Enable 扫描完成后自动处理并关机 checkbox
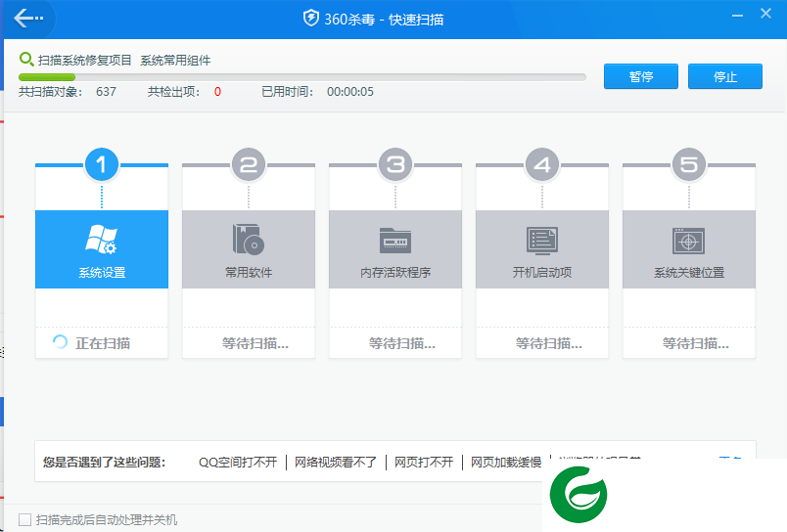Screen dimensions: 787x532 (24, 519)
